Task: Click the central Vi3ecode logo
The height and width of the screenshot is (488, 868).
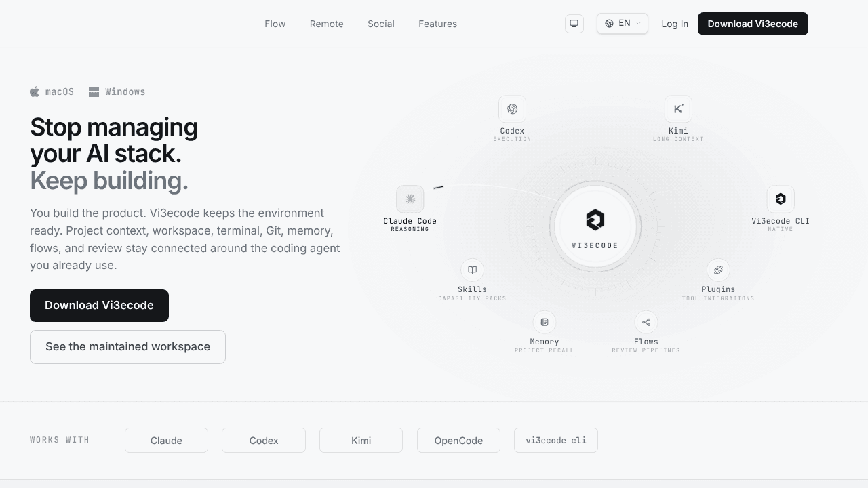Action: (595, 220)
